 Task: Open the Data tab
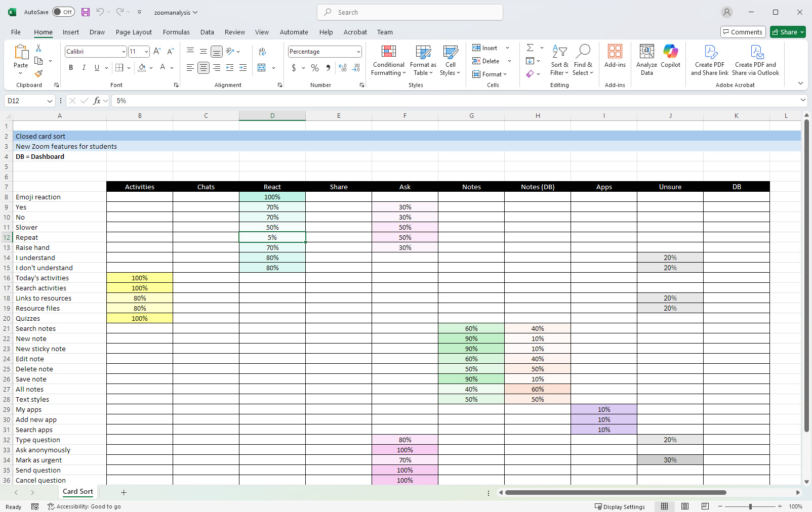(207, 32)
